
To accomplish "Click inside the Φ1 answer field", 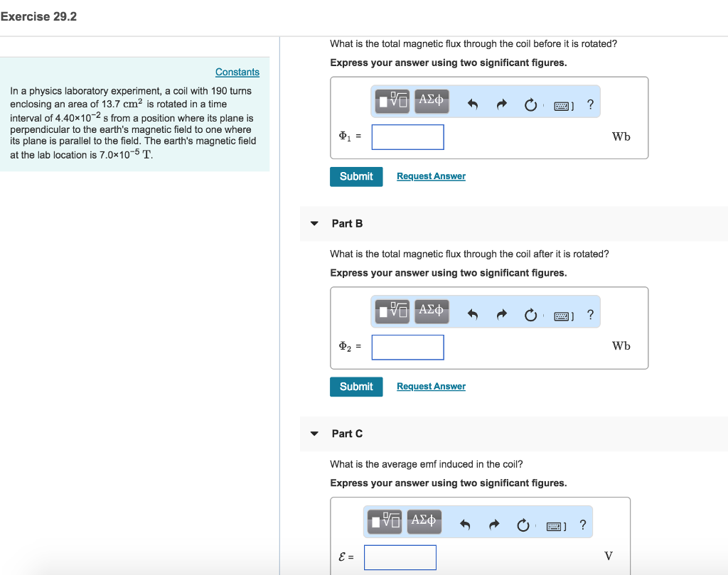I will click(407, 136).
